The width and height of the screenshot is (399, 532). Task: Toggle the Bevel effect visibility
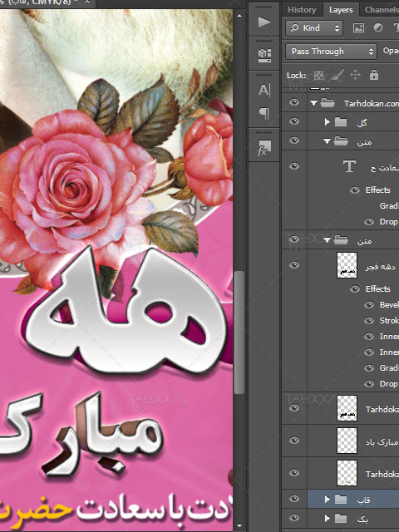(x=369, y=305)
